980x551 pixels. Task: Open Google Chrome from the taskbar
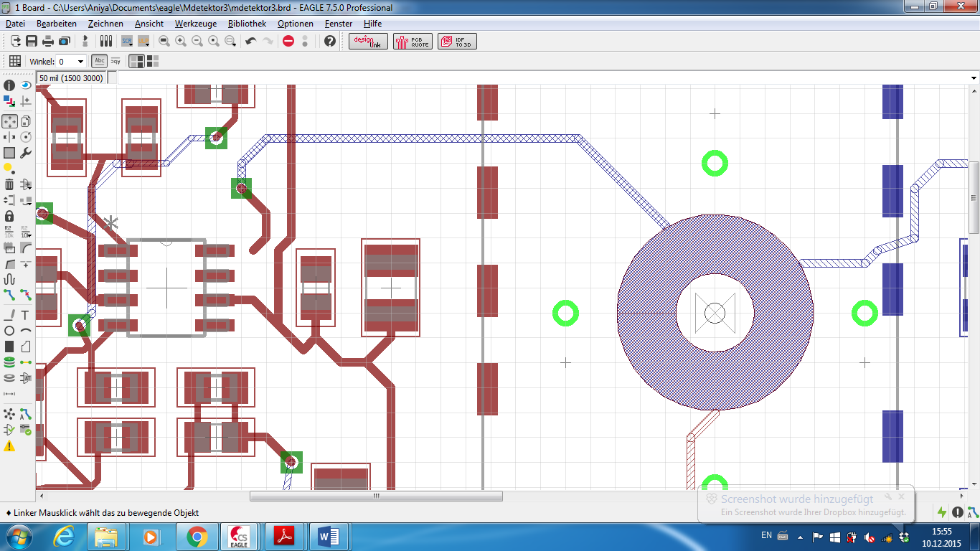(x=197, y=536)
